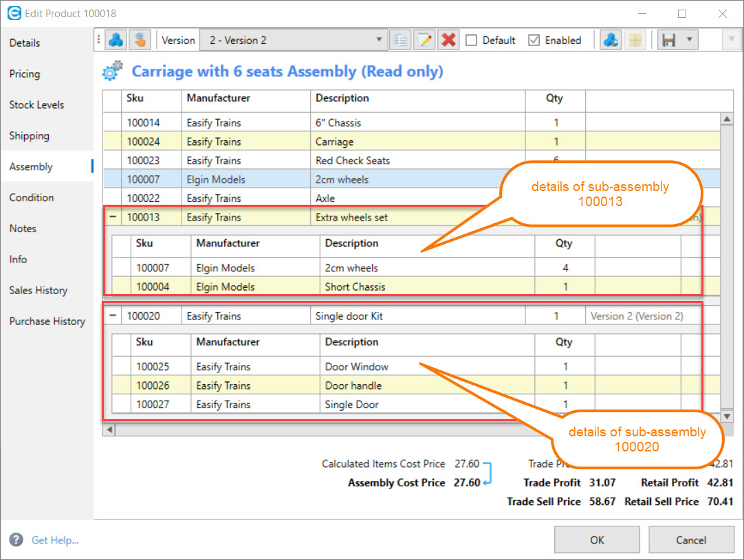Select the Single Door row 100027
The height and width of the screenshot is (560, 744).
point(416,405)
